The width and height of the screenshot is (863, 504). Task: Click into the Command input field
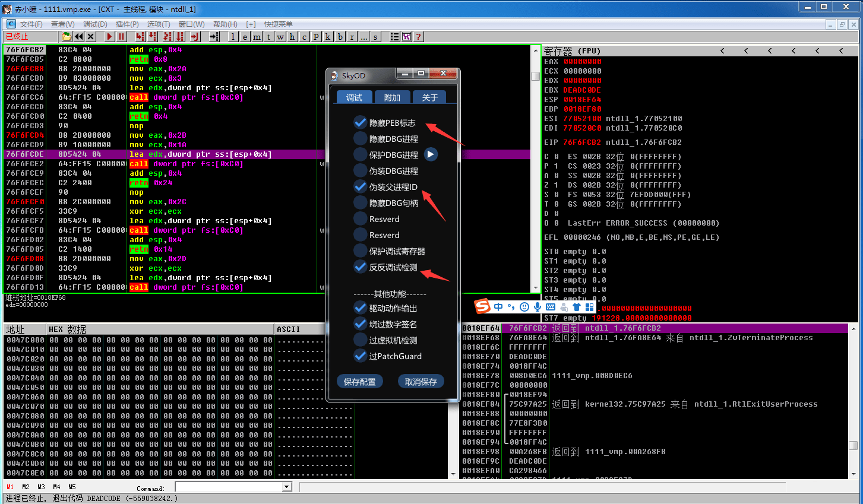(x=229, y=487)
